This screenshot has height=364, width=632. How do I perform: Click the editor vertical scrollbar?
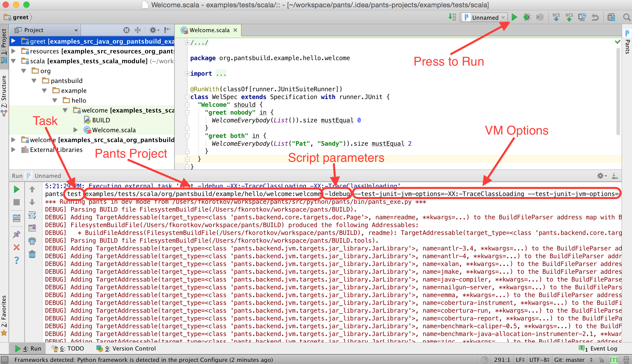coord(618,91)
